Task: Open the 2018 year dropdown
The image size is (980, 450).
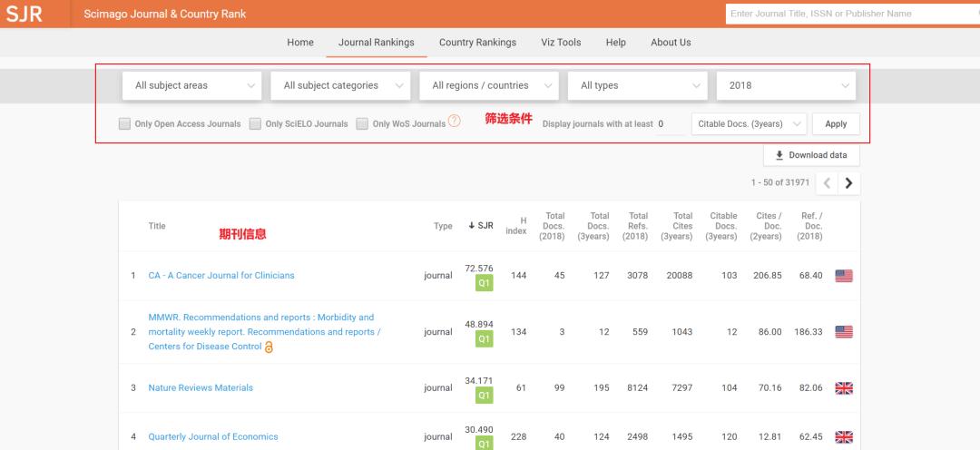Action: coord(786,85)
